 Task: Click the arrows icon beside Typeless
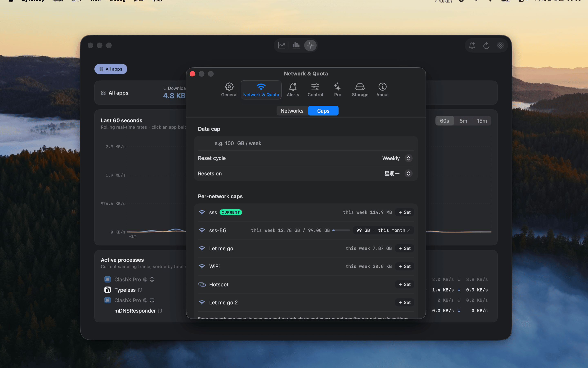[140, 290]
